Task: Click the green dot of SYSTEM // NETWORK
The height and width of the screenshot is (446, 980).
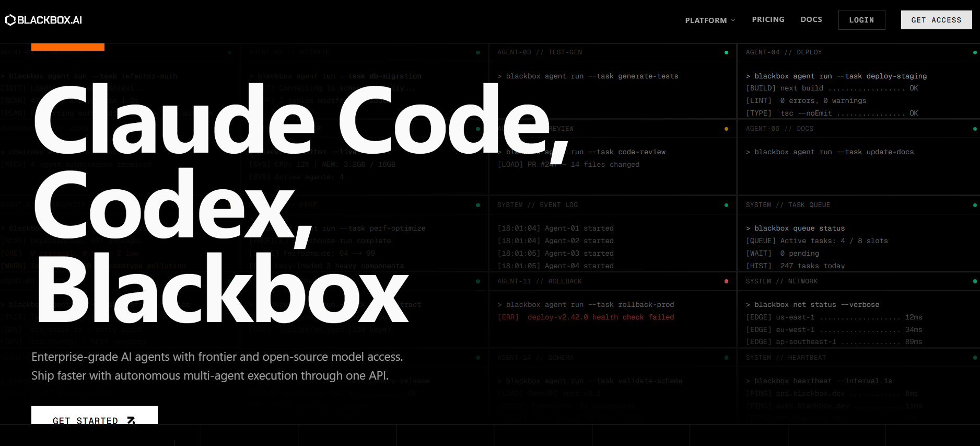Action: pos(975,281)
